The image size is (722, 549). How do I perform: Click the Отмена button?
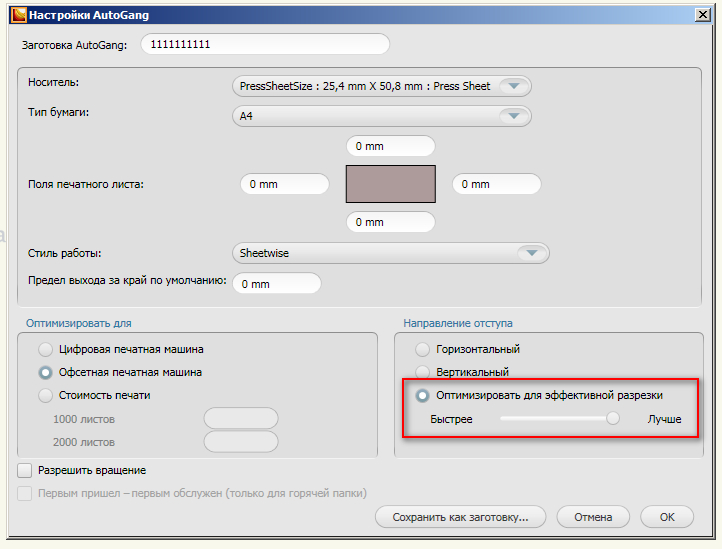click(593, 517)
